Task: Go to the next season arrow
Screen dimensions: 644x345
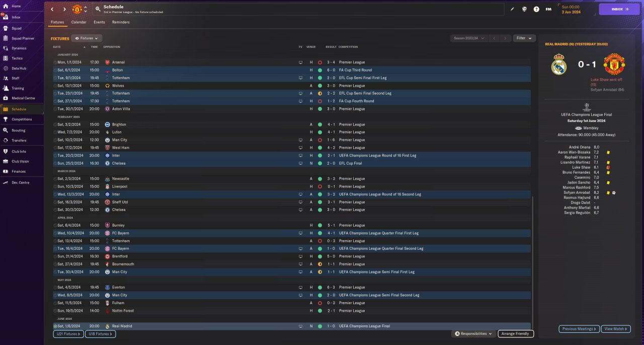Action: pos(506,38)
